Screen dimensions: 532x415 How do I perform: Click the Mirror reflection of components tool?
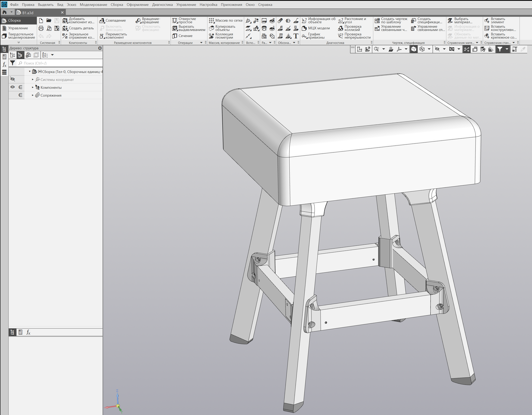(x=78, y=36)
